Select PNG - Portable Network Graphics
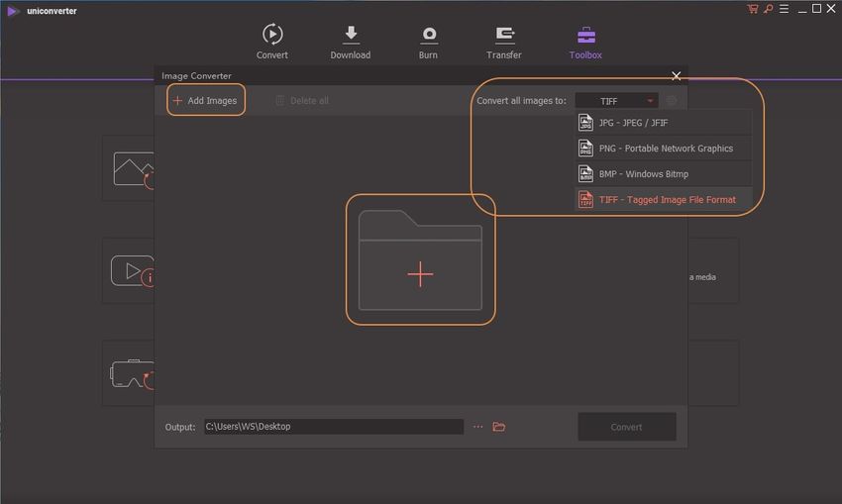842x504 pixels. point(663,148)
